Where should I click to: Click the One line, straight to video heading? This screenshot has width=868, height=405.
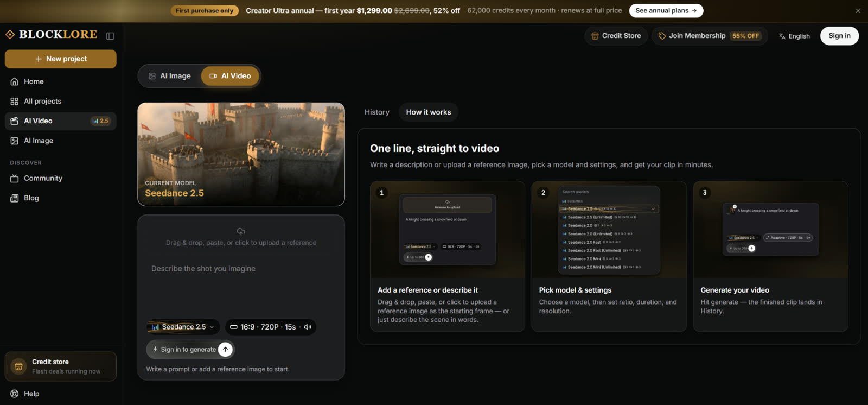[435, 148]
